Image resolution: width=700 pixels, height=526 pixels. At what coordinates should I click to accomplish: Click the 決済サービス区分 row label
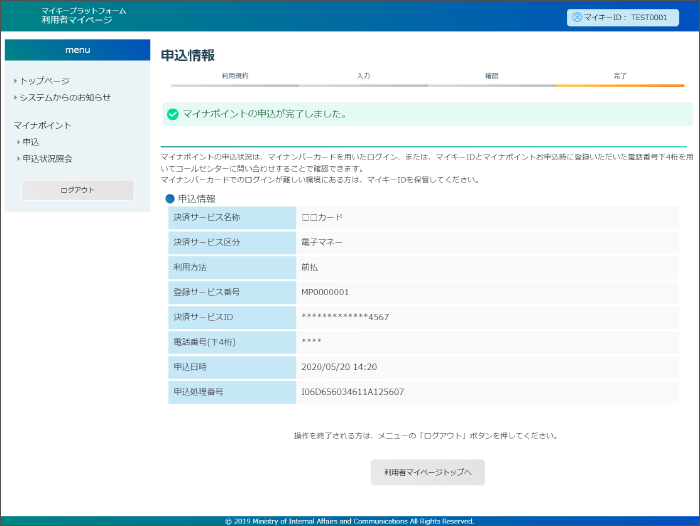click(x=232, y=242)
